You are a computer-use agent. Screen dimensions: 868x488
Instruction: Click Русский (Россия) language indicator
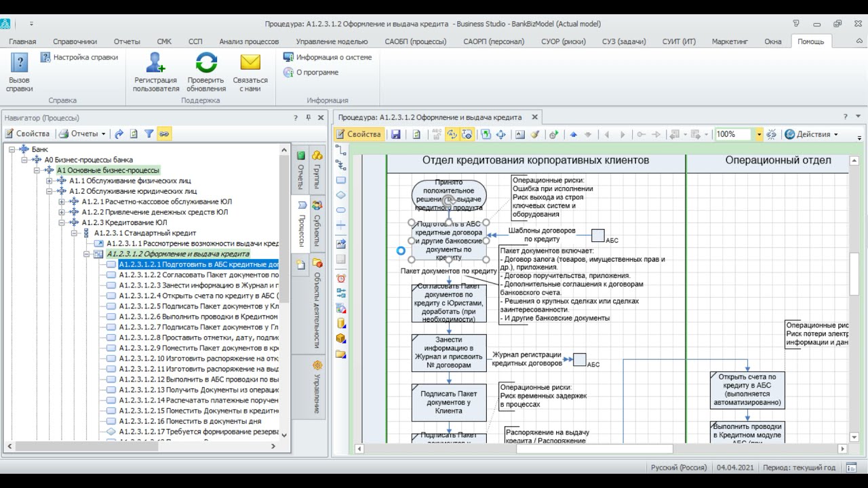pyautogui.click(x=679, y=468)
